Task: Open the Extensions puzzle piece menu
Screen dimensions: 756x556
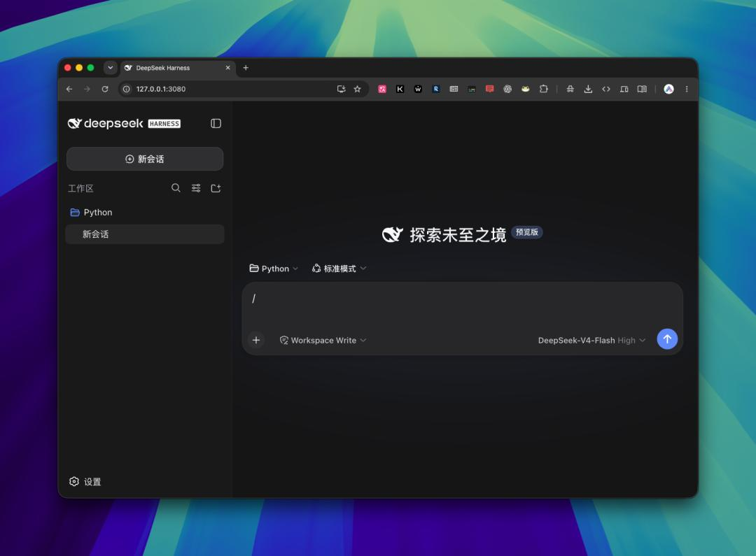Action: coord(544,89)
